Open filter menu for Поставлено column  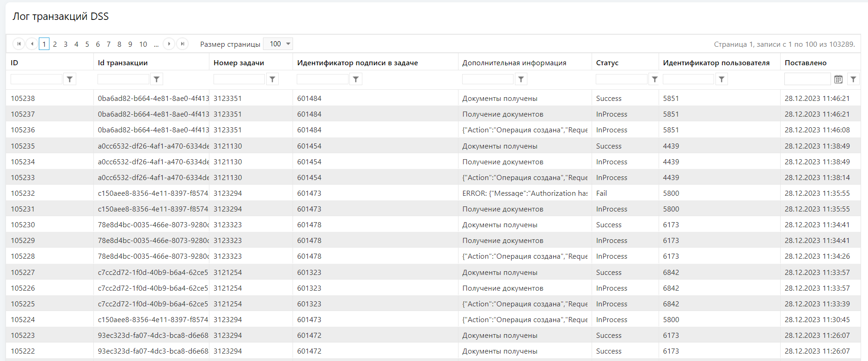(x=853, y=79)
